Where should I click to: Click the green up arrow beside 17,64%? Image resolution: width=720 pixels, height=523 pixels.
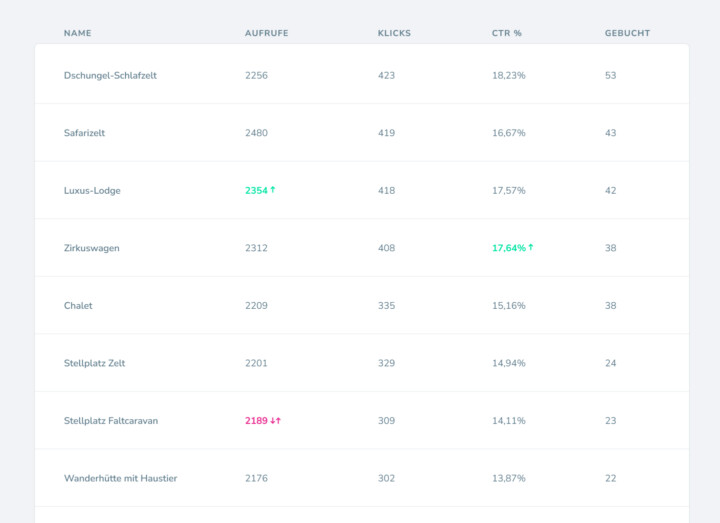point(531,247)
